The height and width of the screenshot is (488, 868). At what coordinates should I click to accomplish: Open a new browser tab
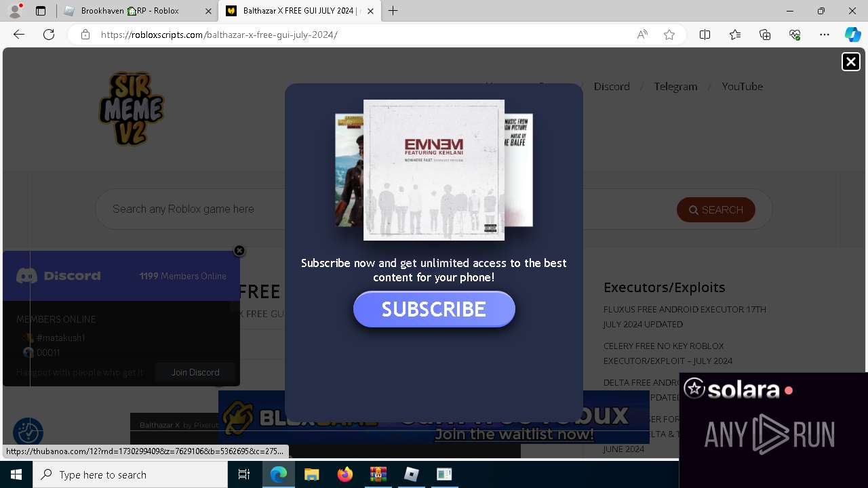(393, 11)
